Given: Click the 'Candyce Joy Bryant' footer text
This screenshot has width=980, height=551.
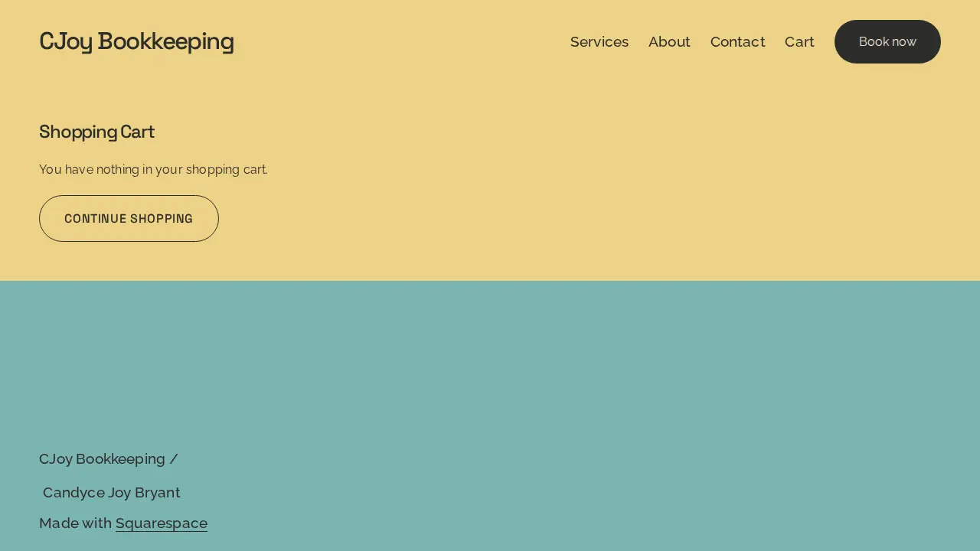Looking at the screenshot, I should 112,493.
